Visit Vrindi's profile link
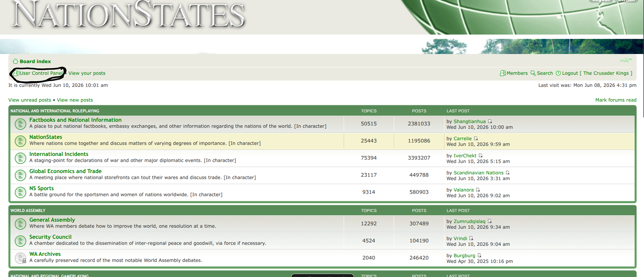644x277 pixels. pyautogui.click(x=460, y=238)
